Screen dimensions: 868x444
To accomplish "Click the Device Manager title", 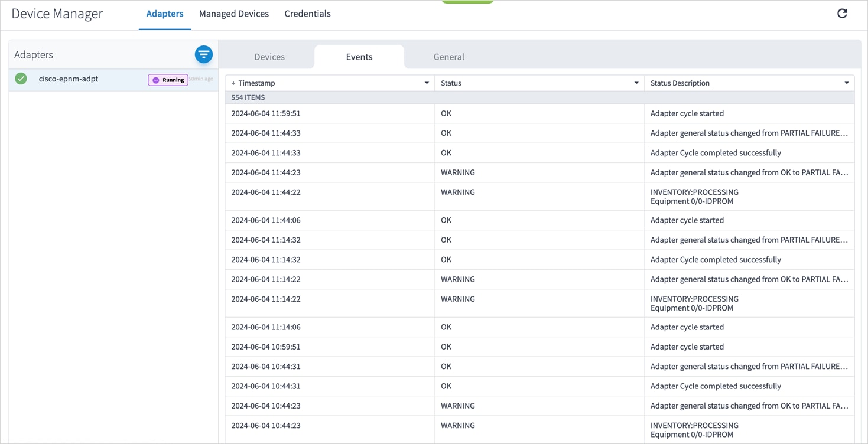I will 57,13.
